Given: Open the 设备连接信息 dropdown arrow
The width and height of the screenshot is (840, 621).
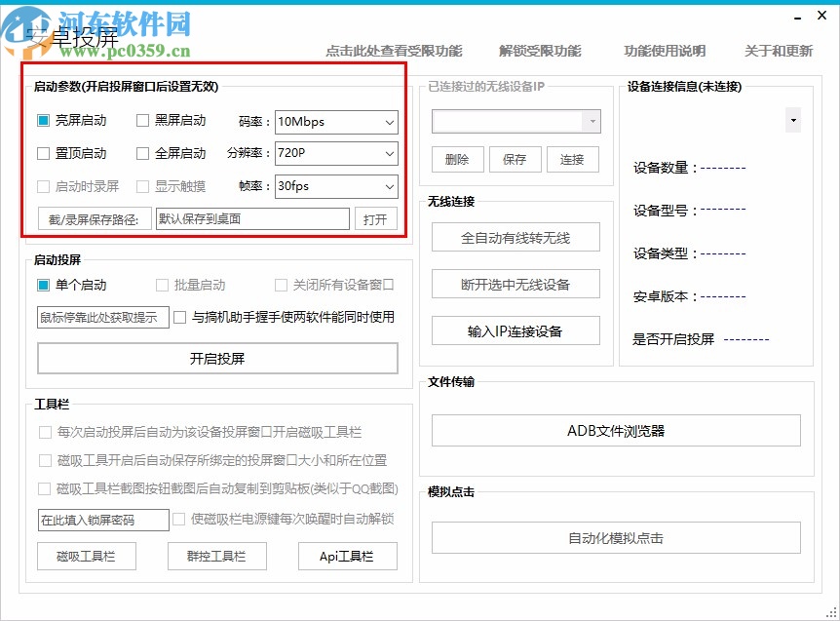Looking at the screenshot, I should point(792,119).
